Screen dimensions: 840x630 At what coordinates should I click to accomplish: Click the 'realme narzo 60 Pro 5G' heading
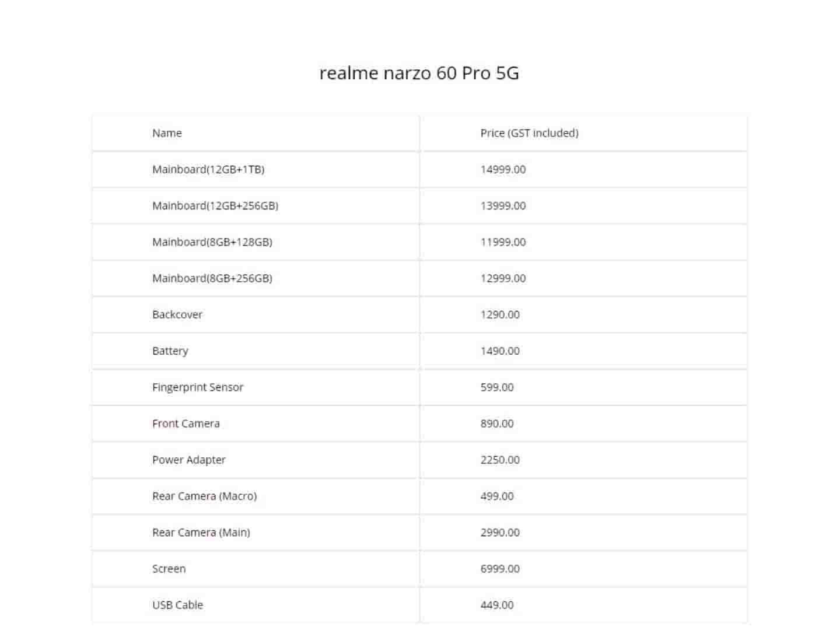click(x=419, y=73)
